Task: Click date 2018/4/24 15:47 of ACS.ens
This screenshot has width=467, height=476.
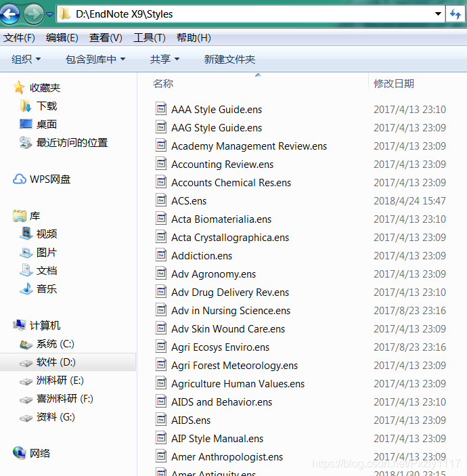Action: 409,201
